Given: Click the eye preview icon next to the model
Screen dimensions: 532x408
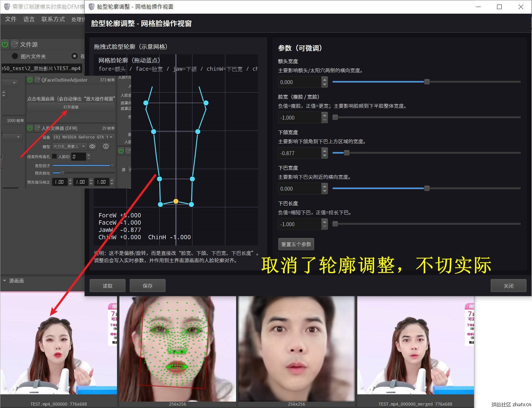Looking at the screenshot, I should click(x=92, y=146).
